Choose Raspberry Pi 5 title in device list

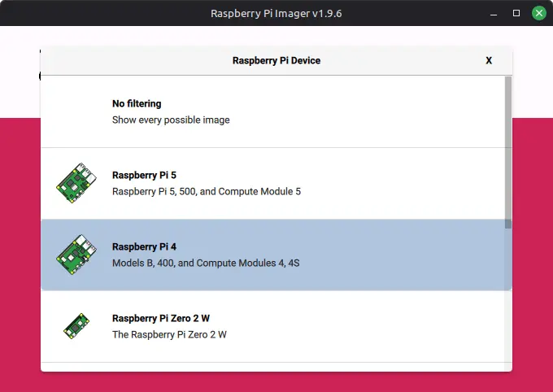[144, 176]
